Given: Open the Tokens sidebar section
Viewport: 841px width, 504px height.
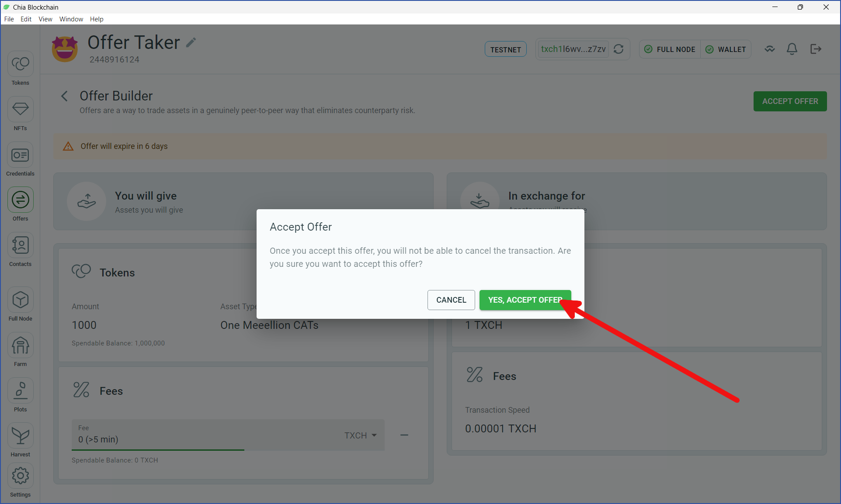Looking at the screenshot, I should click(20, 69).
